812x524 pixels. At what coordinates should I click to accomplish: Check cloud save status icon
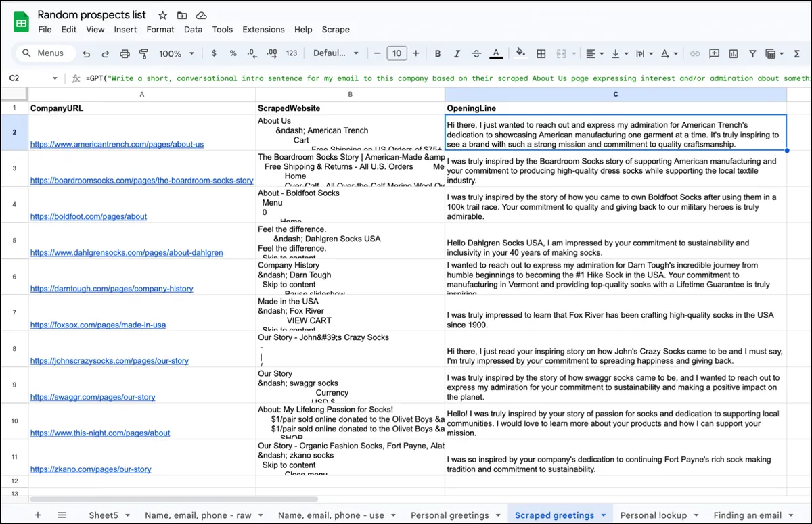pos(201,15)
